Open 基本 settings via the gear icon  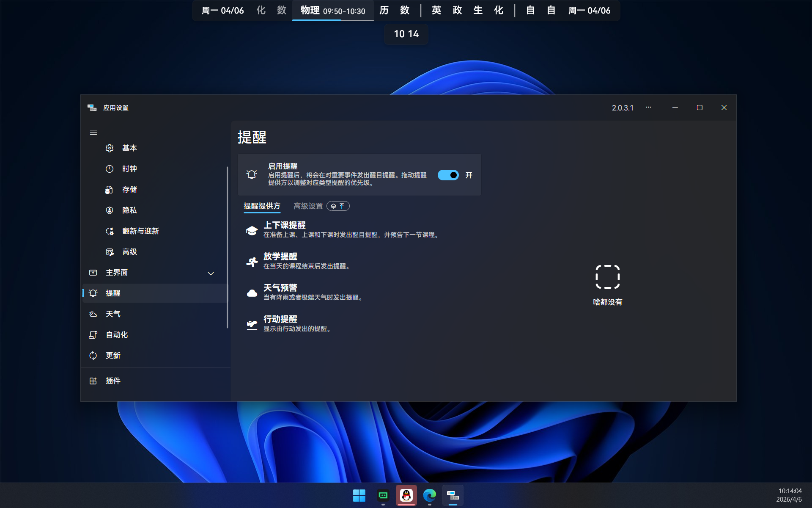pos(110,148)
